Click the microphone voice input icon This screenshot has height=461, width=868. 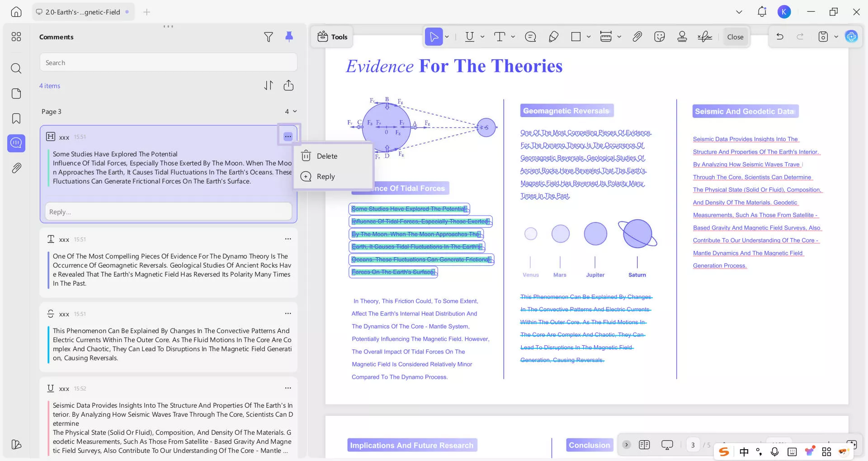tap(774, 452)
